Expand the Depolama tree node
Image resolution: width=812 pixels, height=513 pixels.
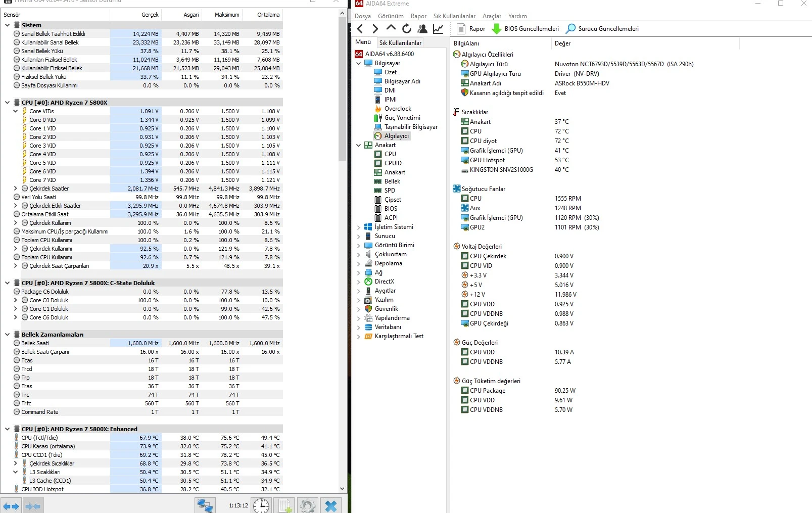359,263
